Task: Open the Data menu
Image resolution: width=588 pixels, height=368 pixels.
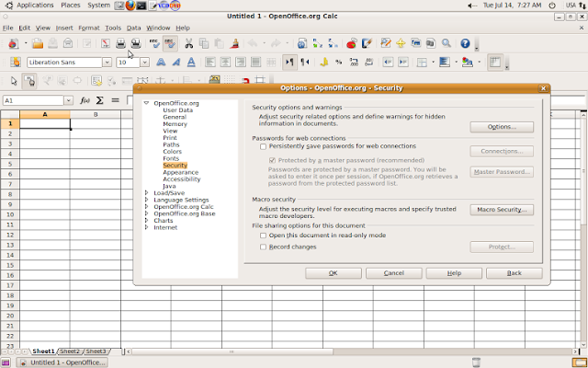Action: tap(133, 28)
